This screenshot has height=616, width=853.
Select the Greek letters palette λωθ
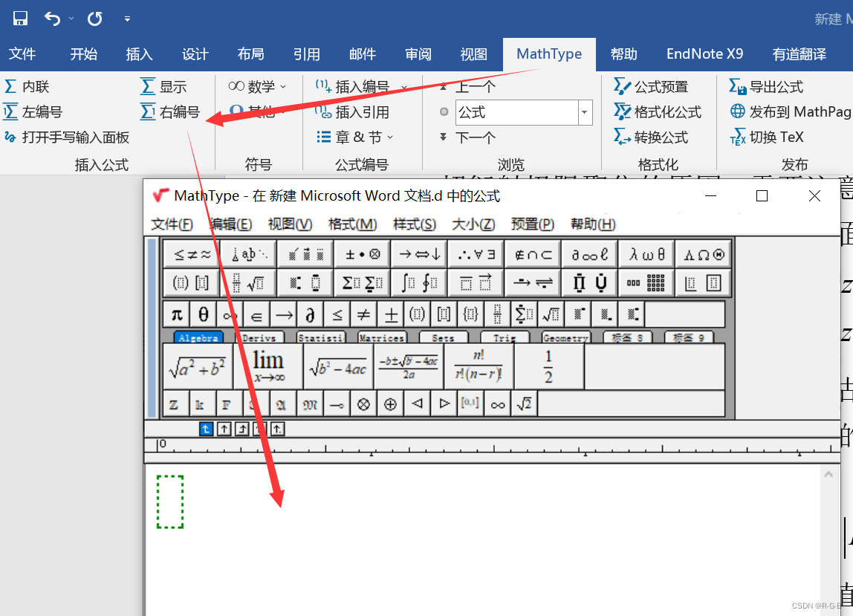(x=646, y=253)
